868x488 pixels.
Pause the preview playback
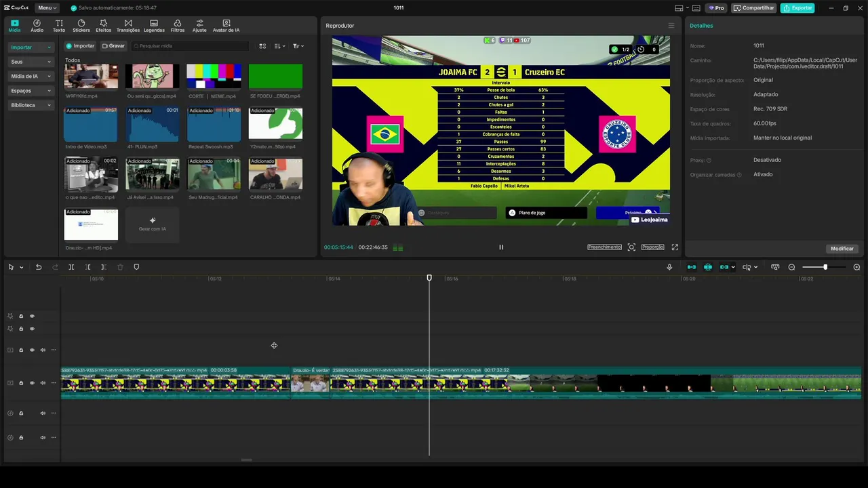point(501,247)
